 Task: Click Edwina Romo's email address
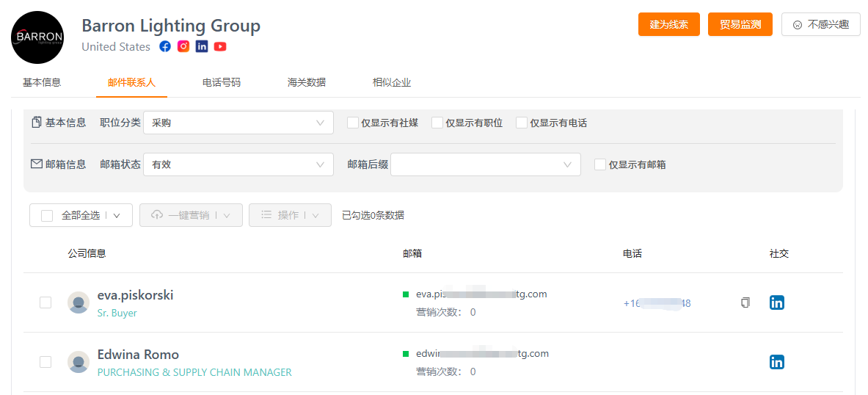[482, 353]
